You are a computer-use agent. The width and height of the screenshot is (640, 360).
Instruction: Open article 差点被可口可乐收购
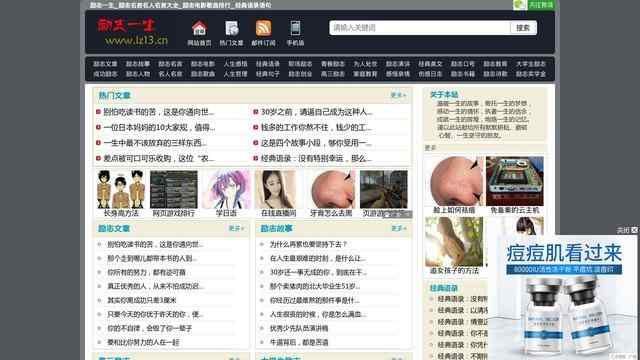pos(159,158)
